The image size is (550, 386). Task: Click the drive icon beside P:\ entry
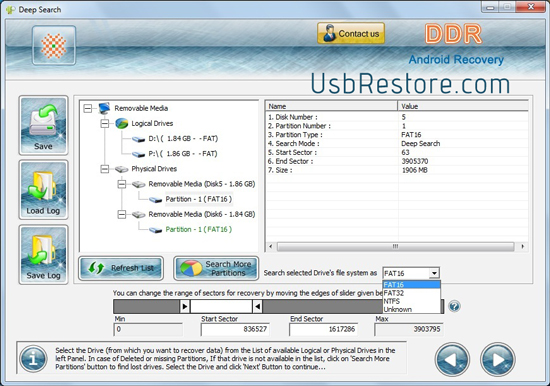pyautogui.click(x=139, y=154)
